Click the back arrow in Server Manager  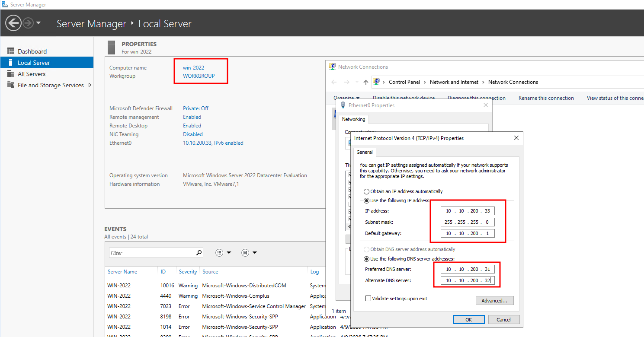click(x=13, y=23)
